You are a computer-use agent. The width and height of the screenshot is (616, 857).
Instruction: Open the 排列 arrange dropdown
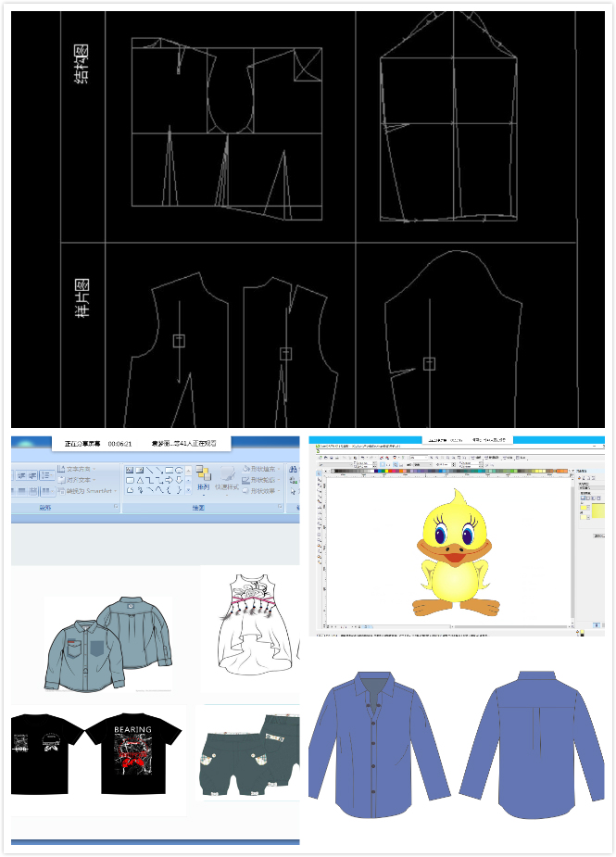[204, 479]
